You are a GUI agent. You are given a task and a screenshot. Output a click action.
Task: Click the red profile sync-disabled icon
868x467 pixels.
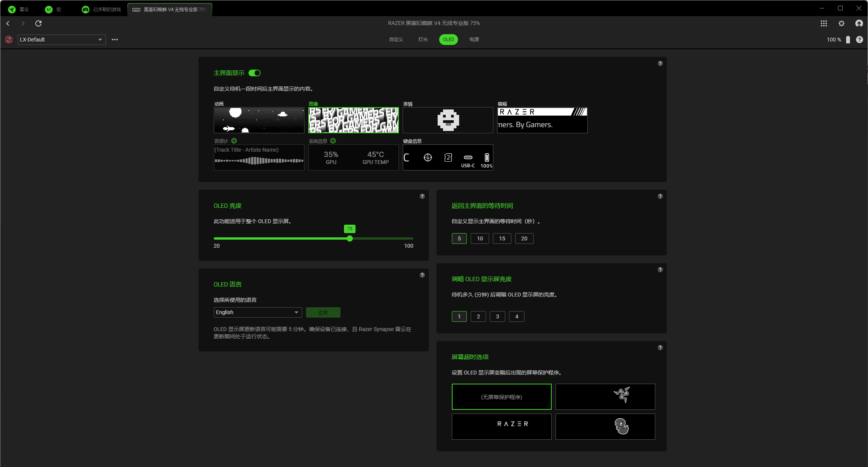9,40
